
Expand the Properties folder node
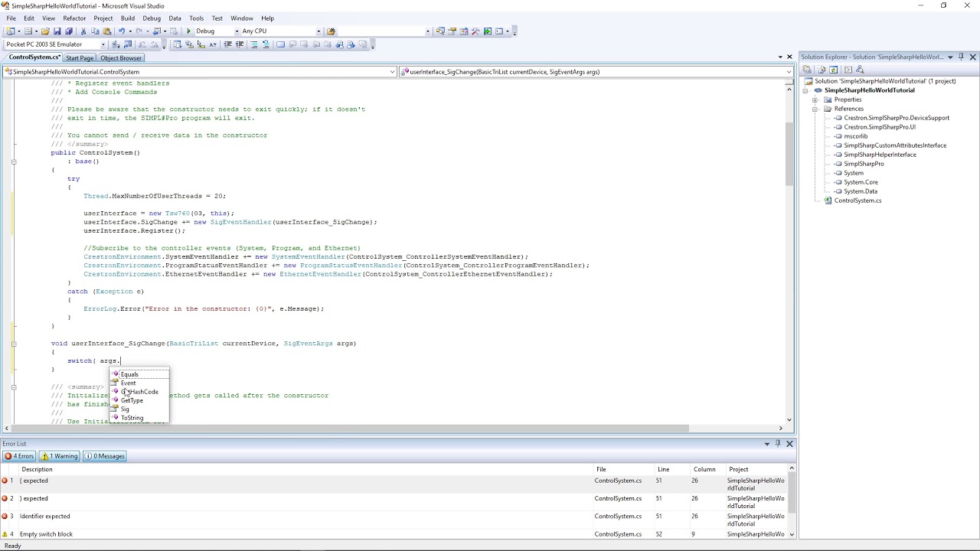tap(815, 99)
